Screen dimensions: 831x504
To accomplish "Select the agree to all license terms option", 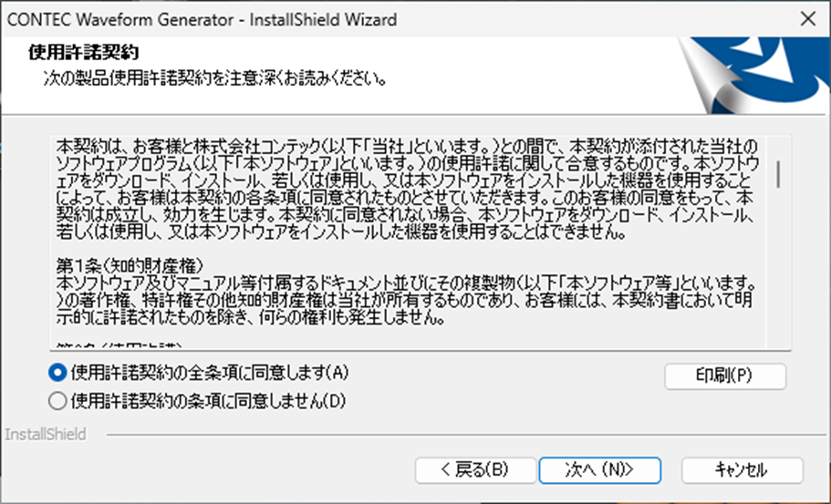I will tap(199, 374).
